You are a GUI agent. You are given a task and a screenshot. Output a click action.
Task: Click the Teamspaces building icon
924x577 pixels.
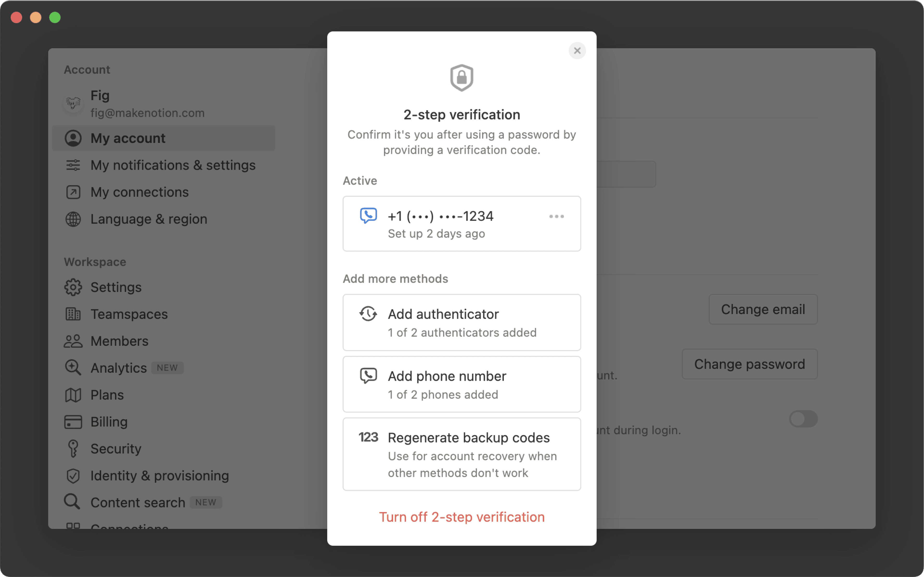pos(73,314)
